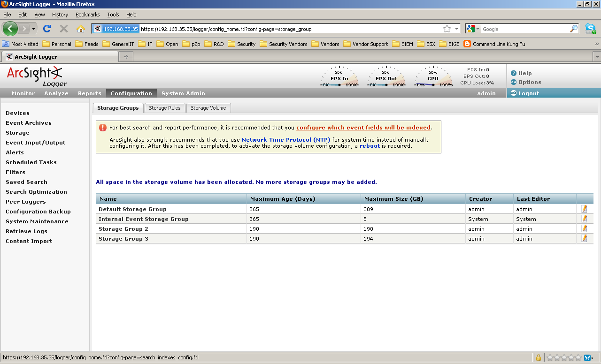Open the File menu
Viewport: 601px width, 364px height.
[x=7, y=15]
